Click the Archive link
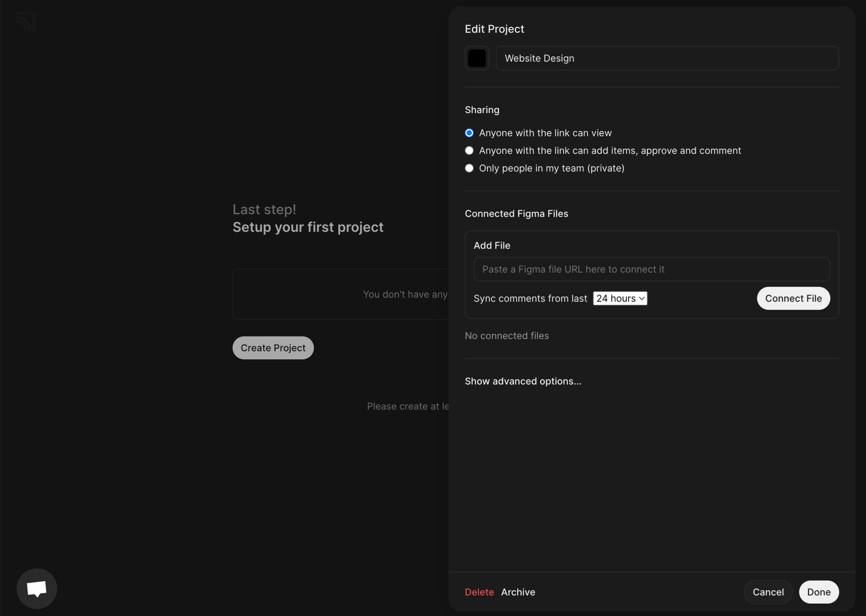866x616 pixels. tap(518, 592)
